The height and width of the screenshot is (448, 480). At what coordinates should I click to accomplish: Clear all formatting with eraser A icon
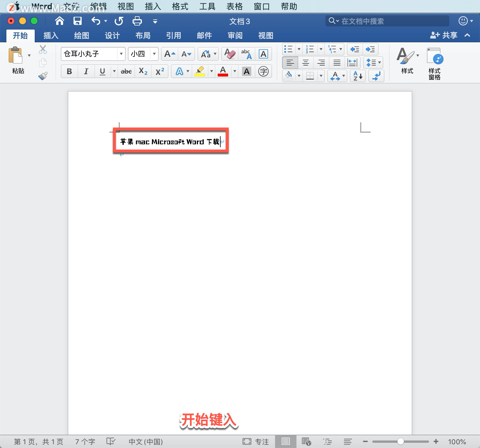click(230, 54)
